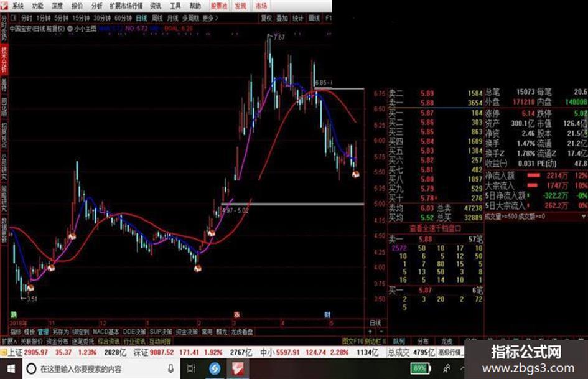
Task: Open the 逐笔委托 tab
Action: [83, 341]
